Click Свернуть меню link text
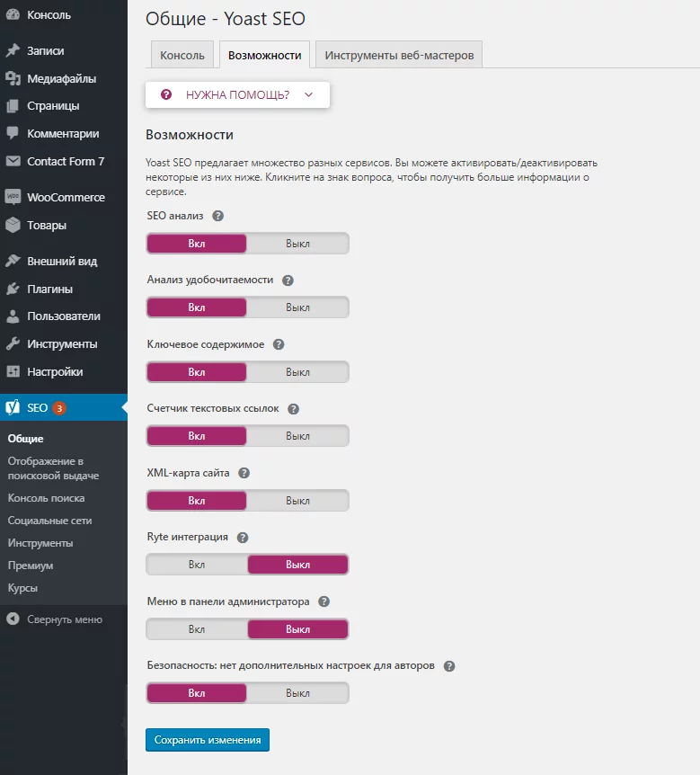The width and height of the screenshot is (700, 775). click(65, 619)
